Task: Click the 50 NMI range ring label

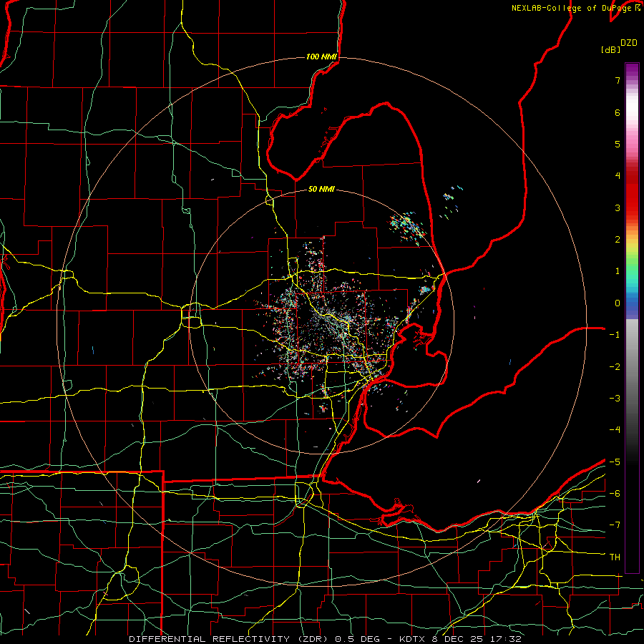Action: [321, 189]
